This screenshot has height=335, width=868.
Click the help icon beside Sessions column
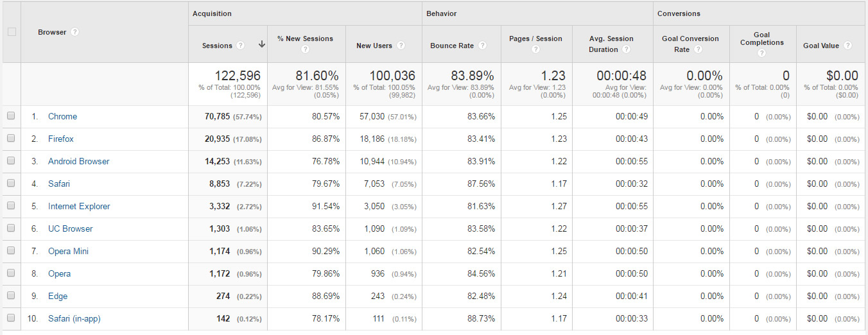click(x=240, y=46)
